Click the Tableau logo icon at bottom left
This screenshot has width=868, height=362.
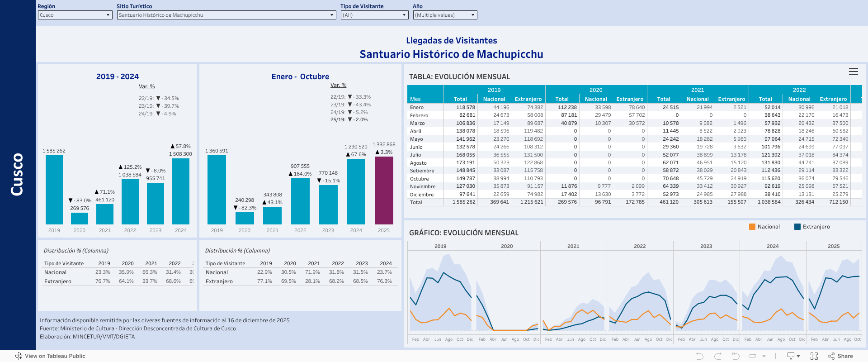tap(19, 356)
